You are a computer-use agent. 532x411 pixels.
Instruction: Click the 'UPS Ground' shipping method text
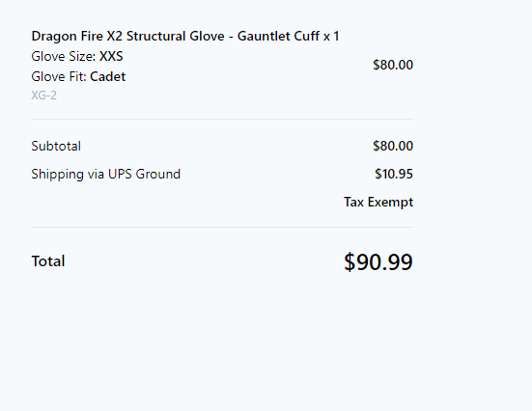[144, 175]
